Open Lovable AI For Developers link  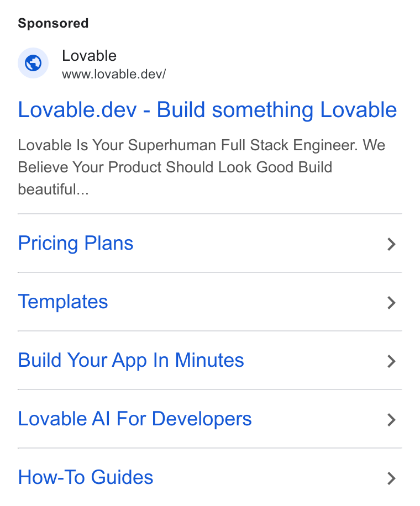135,419
